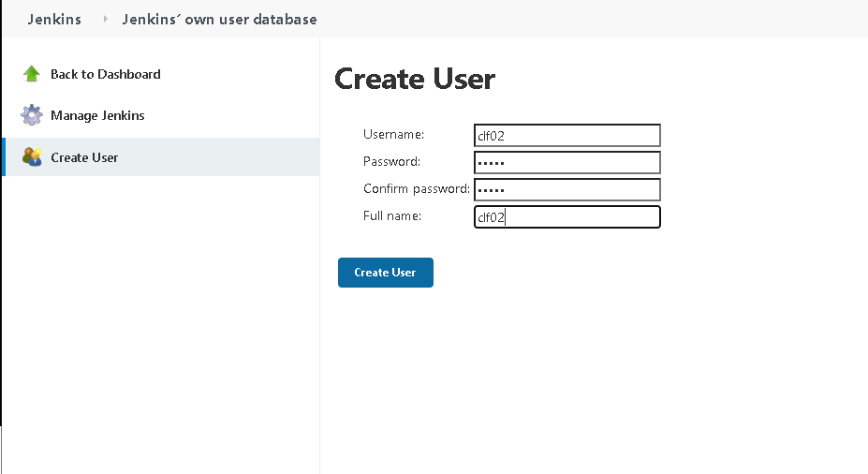This screenshot has height=474, width=868.
Task: Click the Password: label text
Action: (x=392, y=162)
